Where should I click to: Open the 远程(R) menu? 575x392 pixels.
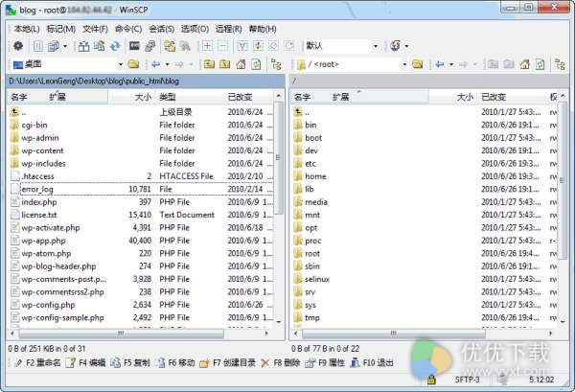pyautogui.click(x=228, y=29)
